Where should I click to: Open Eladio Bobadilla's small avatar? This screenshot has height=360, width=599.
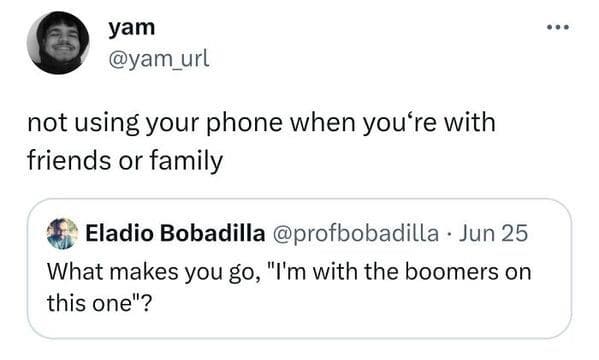tap(62, 234)
